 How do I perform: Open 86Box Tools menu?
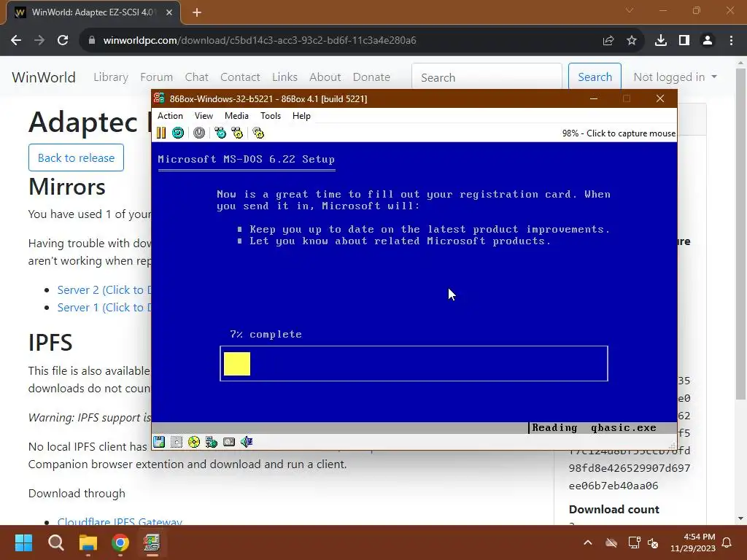click(x=271, y=116)
